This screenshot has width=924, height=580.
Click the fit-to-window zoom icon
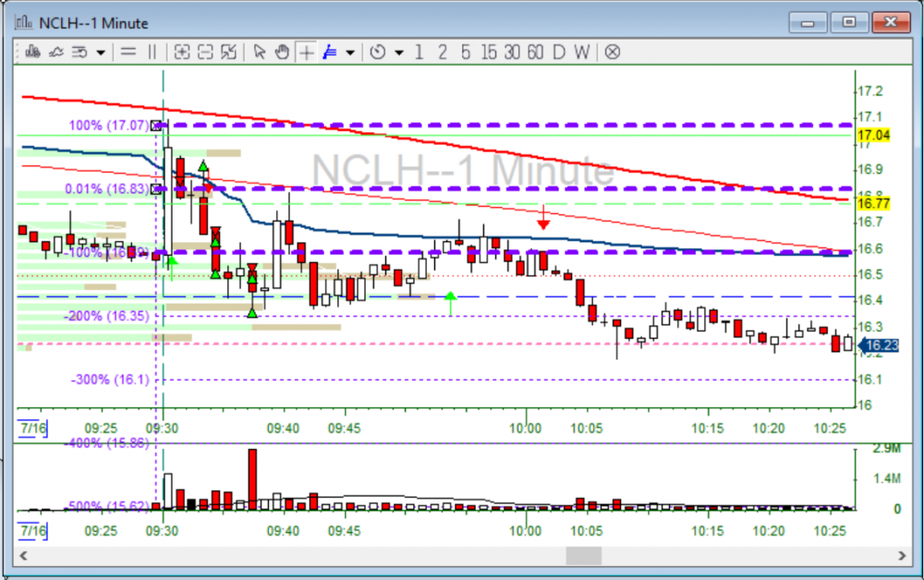pos(228,52)
